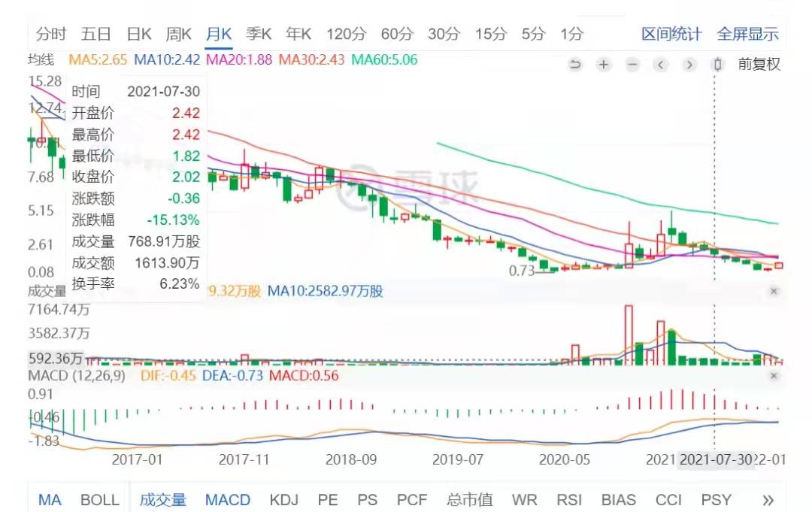Switch to 周K weekly chart tab
The width and height of the screenshot is (812, 512).
pyautogui.click(x=179, y=34)
